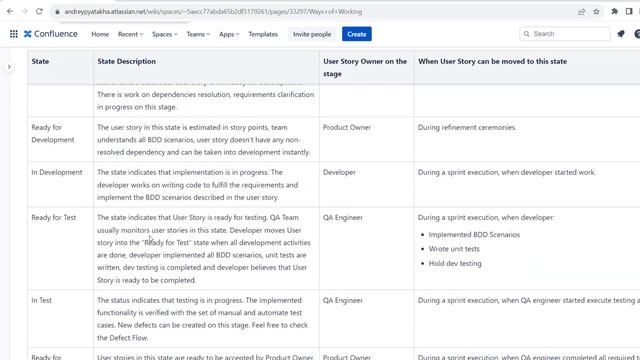640x360 pixels.
Task: Click the blue Create button
Action: click(x=357, y=34)
